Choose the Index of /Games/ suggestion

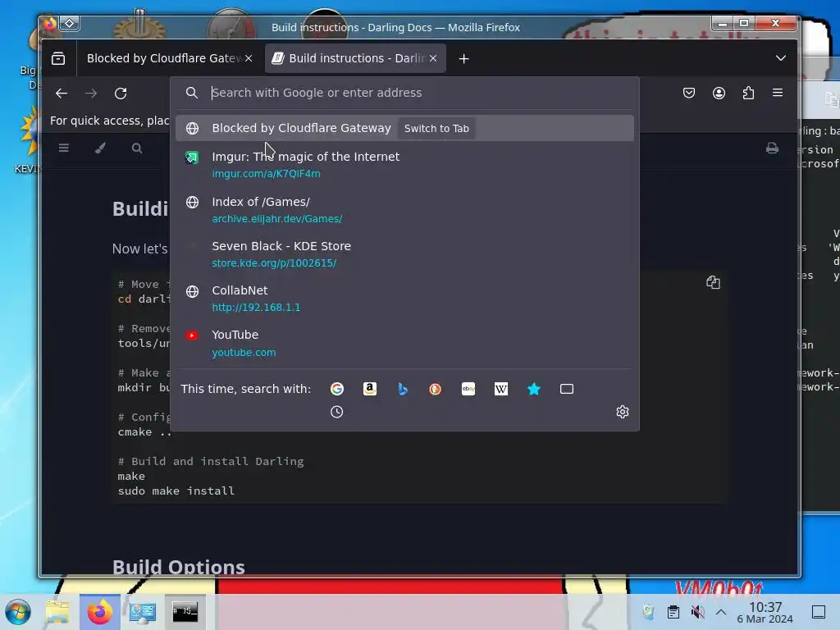click(404, 209)
